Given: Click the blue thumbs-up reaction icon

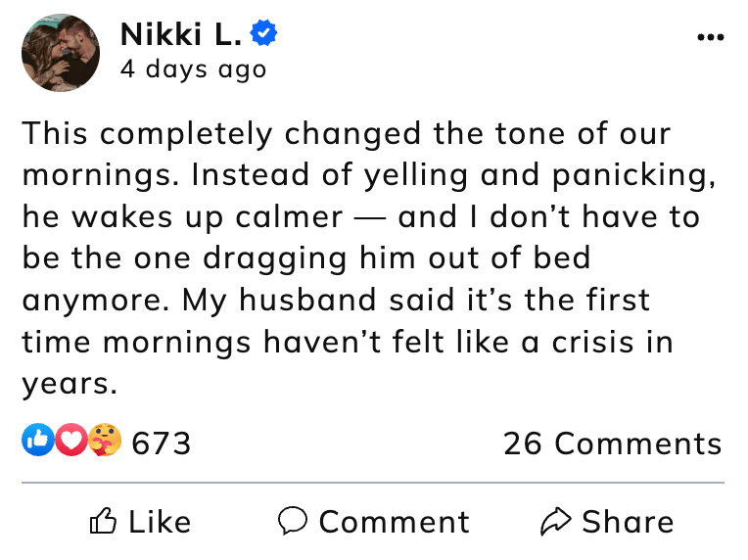Looking at the screenshot, I should point(36,443).
